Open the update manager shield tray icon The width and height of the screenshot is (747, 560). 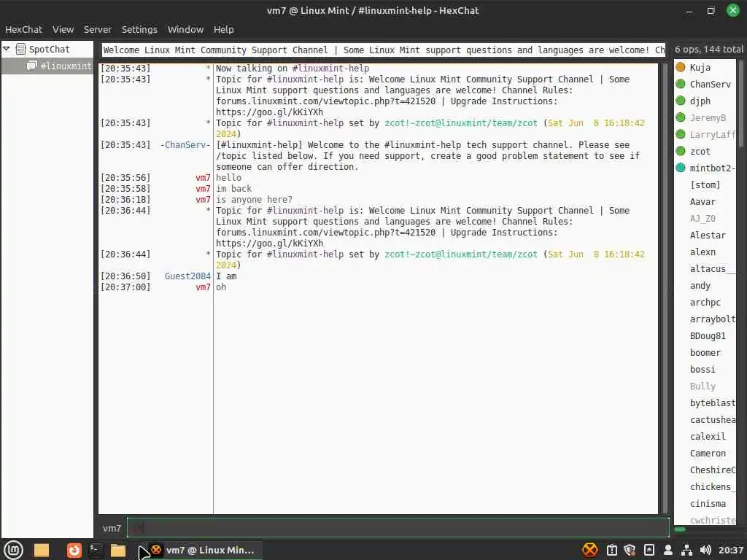click(x=630, y=550)
